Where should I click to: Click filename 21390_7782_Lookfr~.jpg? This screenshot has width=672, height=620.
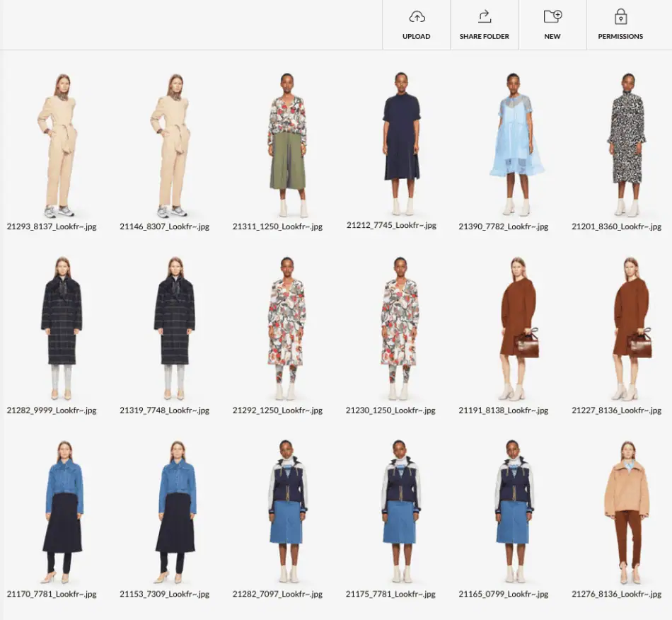[504, 226]
